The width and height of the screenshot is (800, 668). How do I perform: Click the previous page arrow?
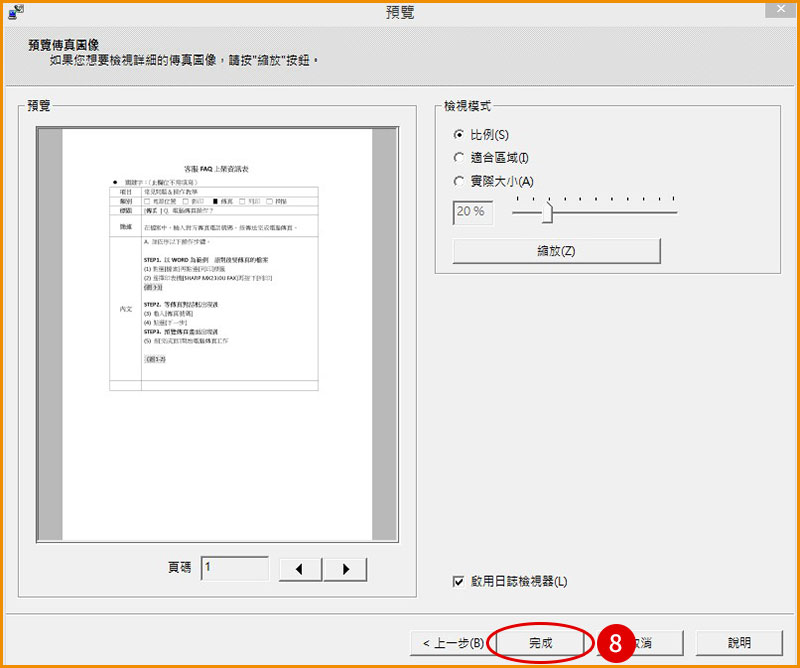click(x=301, y=568)
